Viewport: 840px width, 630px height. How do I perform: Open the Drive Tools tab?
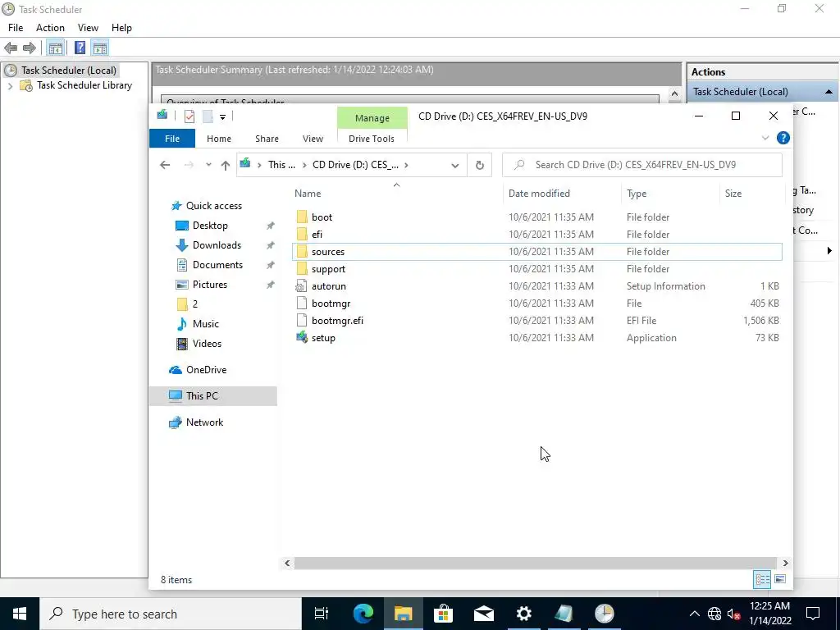pos(372,138)
